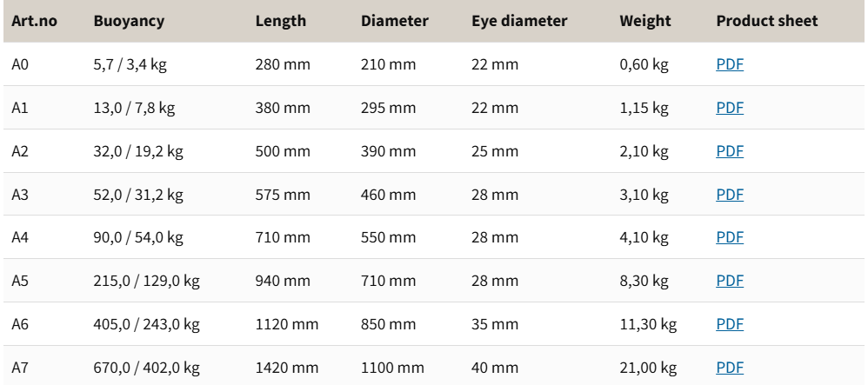
Task: Click the Weight column header
Action: coord(644,21)
